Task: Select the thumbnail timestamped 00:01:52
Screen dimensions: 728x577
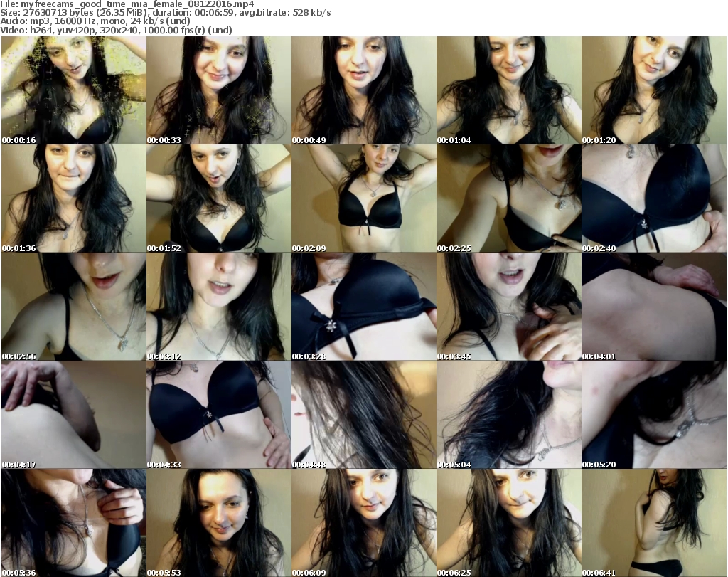Action: (x=219, y=198)
